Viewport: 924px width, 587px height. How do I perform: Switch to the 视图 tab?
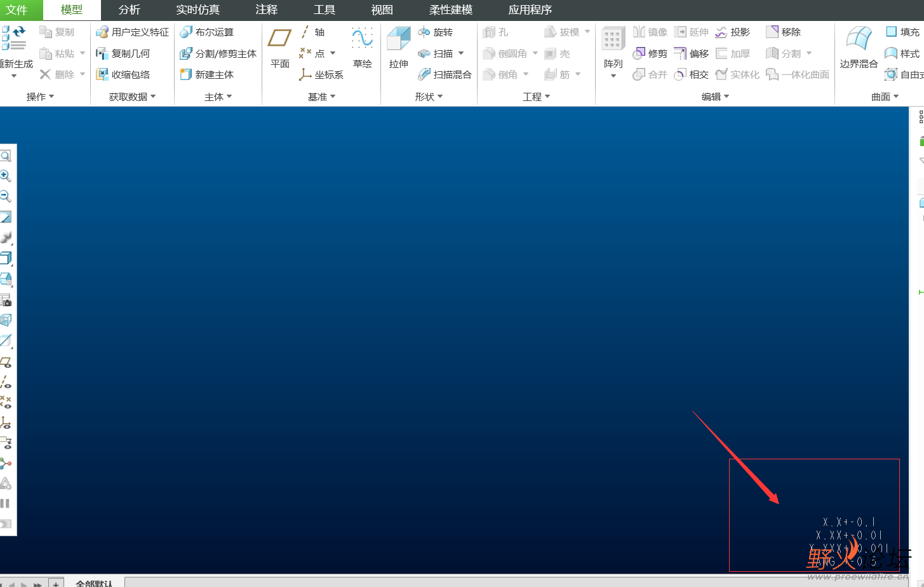point(382,10)
